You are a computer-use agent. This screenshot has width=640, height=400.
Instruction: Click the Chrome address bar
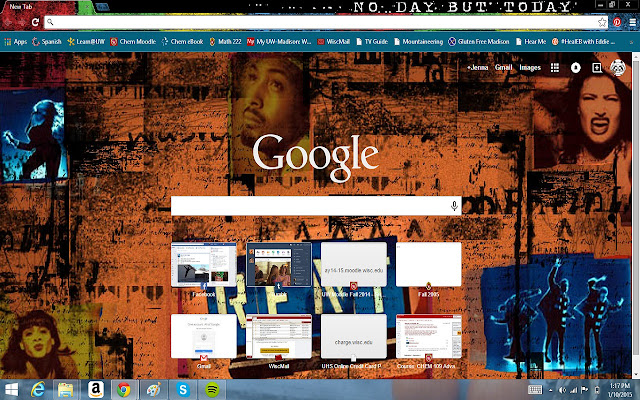pos(326,22)
